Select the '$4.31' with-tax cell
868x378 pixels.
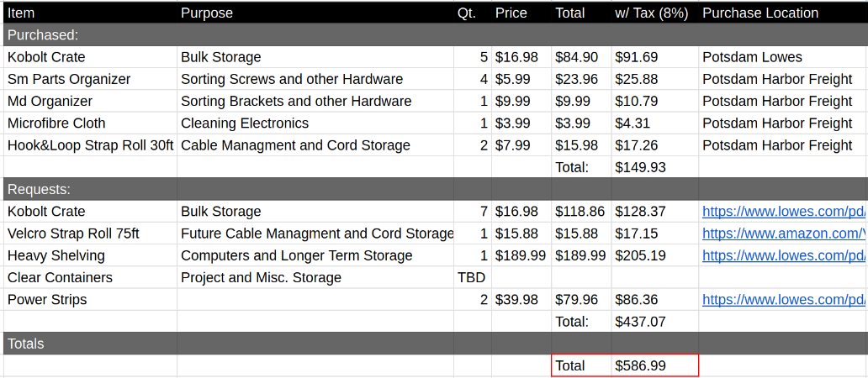tap(655, 123)
